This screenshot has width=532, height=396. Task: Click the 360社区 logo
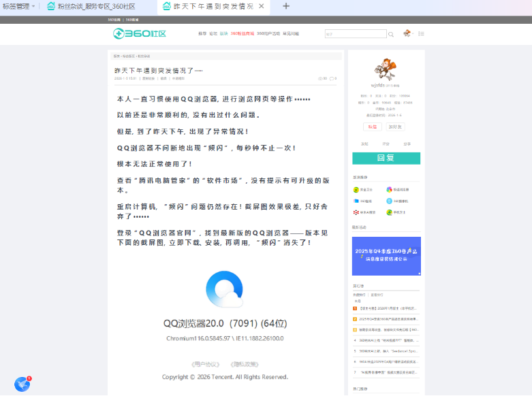140,33
